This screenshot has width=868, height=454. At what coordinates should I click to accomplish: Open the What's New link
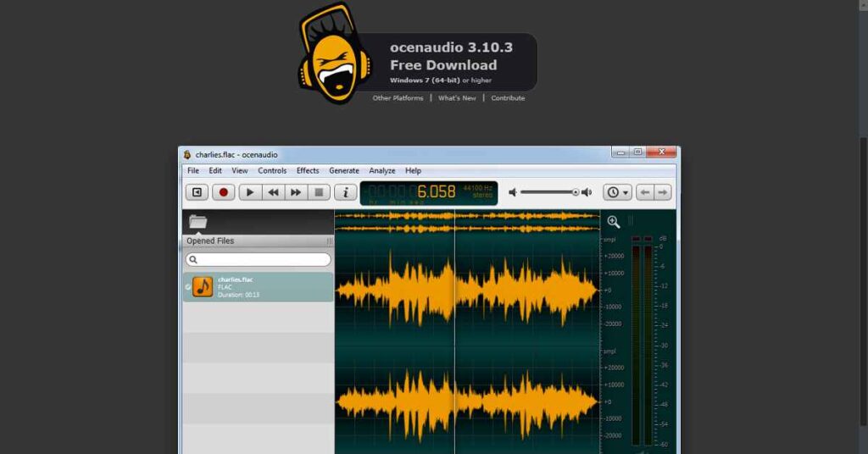click(x=457, y=98)
